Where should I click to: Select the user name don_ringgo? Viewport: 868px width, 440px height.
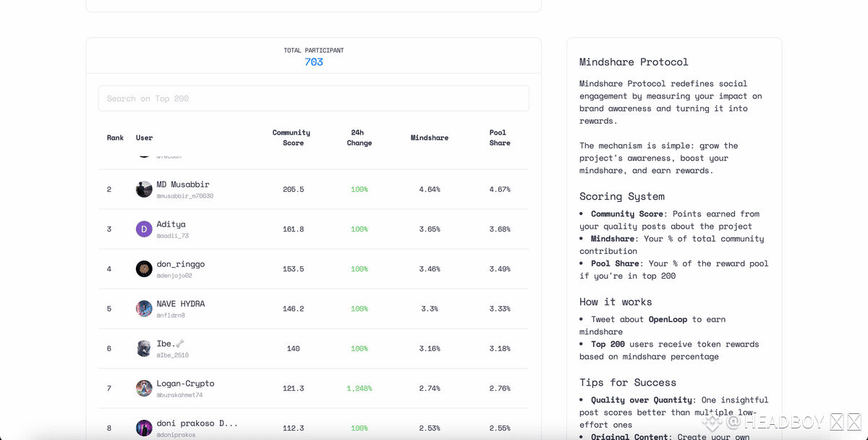pyautogui.click(x=180, y=264)
